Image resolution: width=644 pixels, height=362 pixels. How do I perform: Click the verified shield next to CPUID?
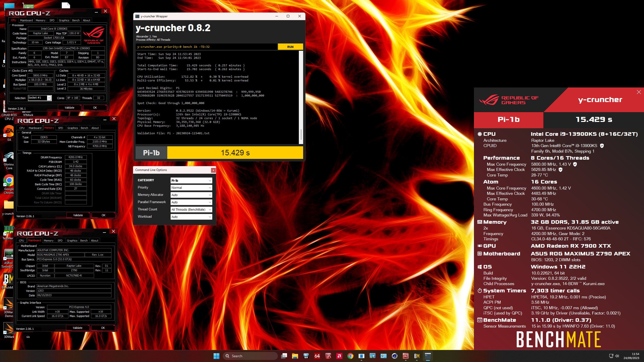[x=602, y=146]
